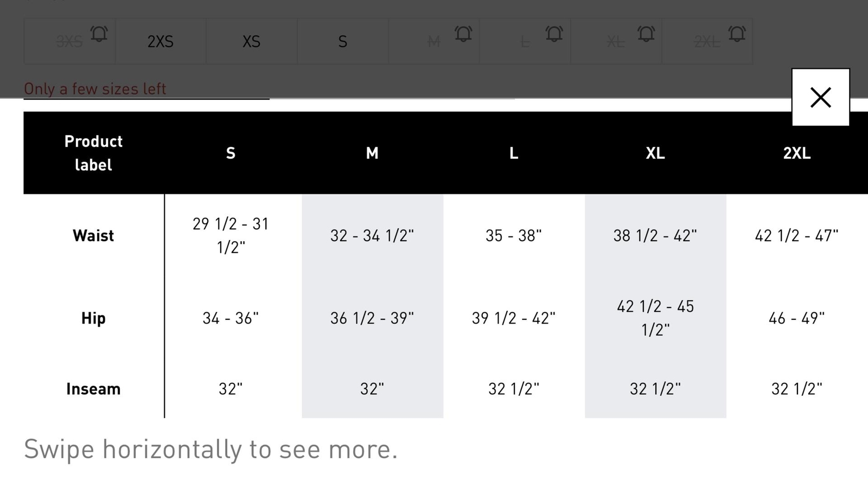
Task: Select the S column header in the size chart
Action: [x=231, y=153]
